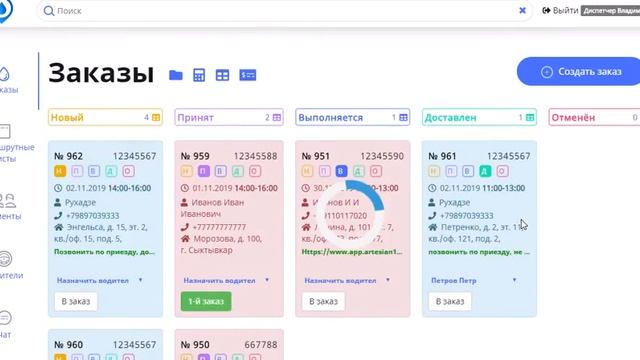Open the folder icon beside Заказы heading
This screenshot has height=360, width=640.
(176, 75)
